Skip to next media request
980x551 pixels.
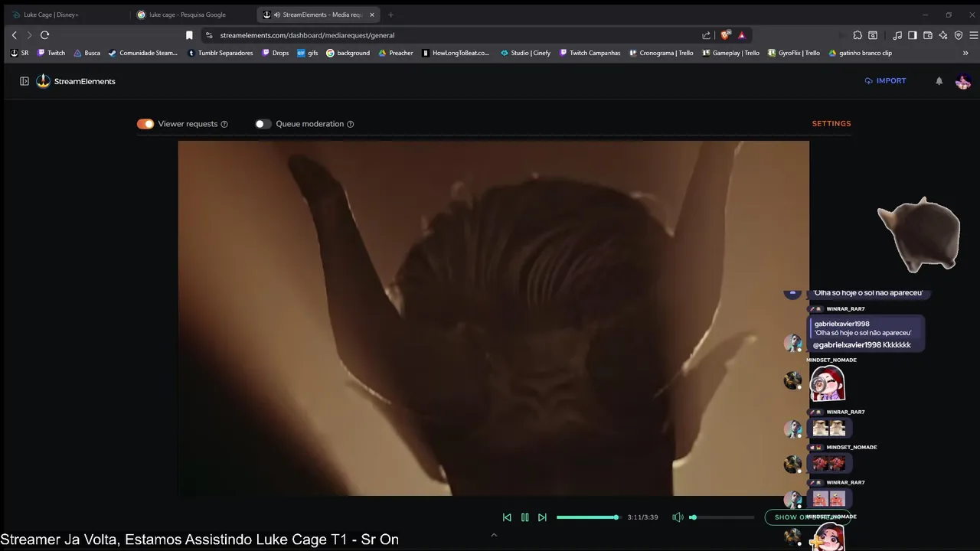coord(542,517)
